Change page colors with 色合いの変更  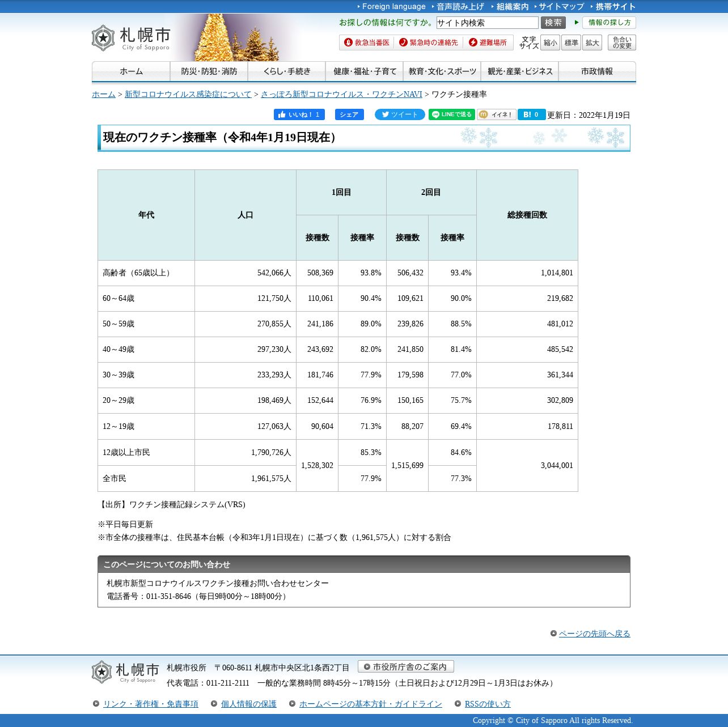tap(621, 42)
